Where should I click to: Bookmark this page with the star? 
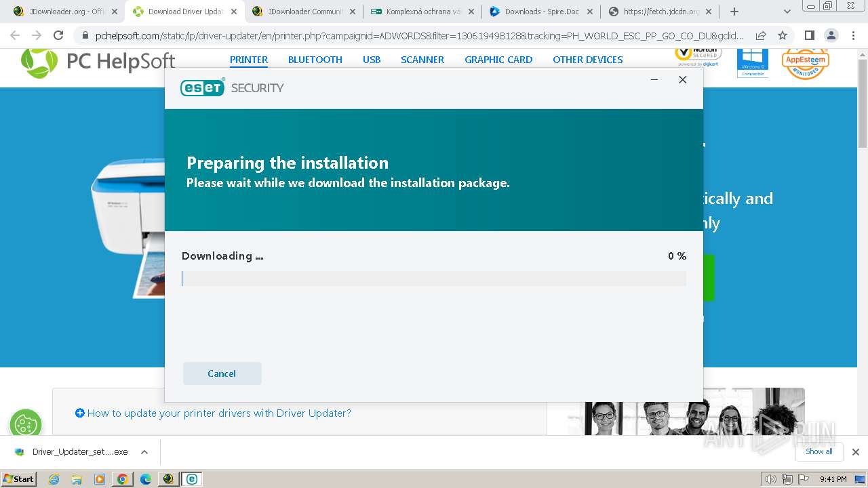[783, 36]
